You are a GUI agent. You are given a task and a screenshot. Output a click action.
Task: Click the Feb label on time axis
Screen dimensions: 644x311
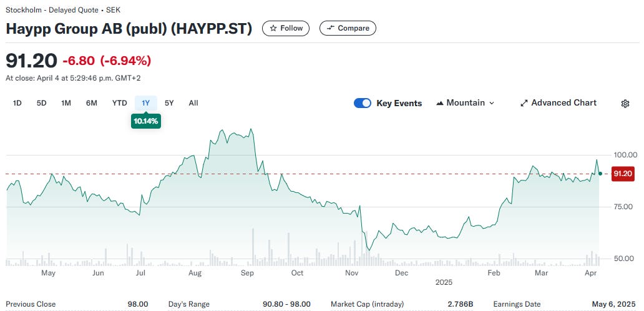[x=494, y=273]
